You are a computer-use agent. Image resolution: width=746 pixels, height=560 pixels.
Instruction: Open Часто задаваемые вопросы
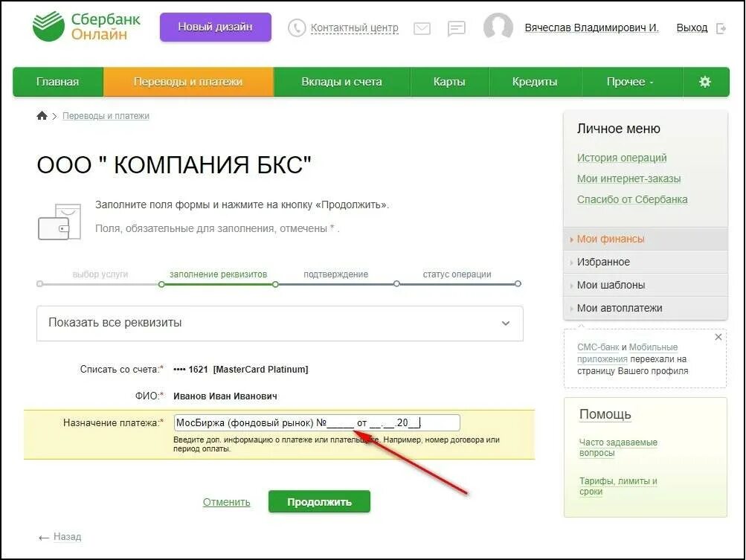pos(618,448)
